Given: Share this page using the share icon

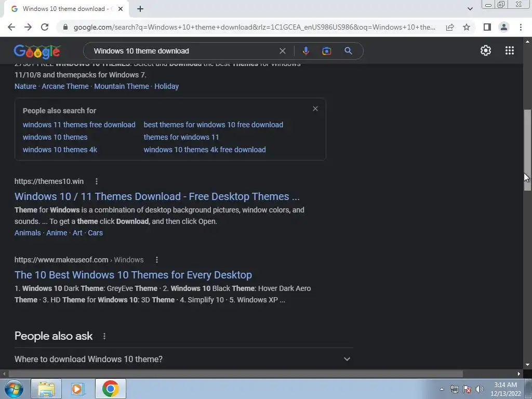Looking at the screenshot, I should pos(450,27).
